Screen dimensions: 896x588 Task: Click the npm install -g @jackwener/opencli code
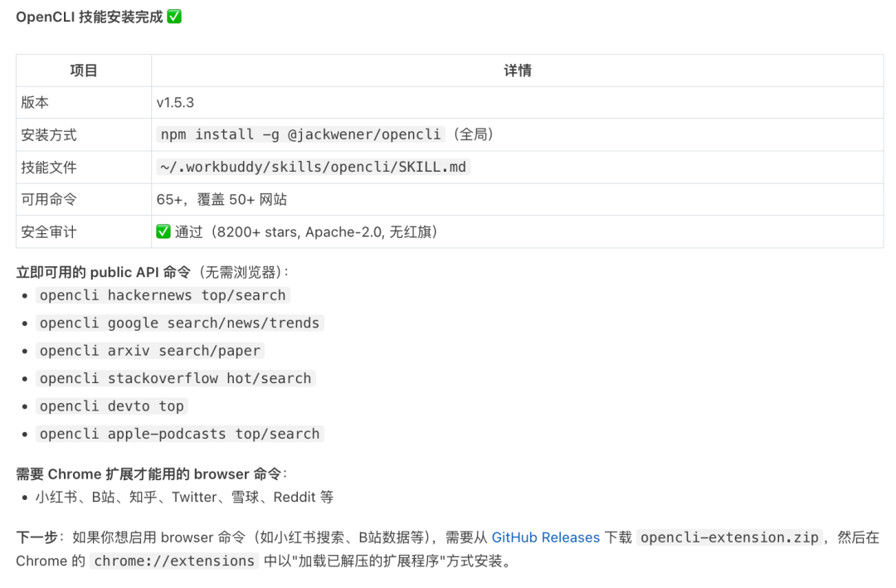(300, 135)
